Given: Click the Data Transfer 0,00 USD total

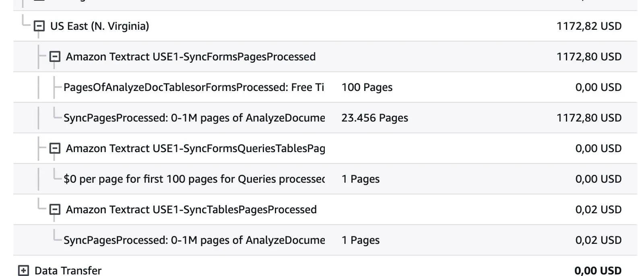Looking at the screenshot, I should coord(598,271).
